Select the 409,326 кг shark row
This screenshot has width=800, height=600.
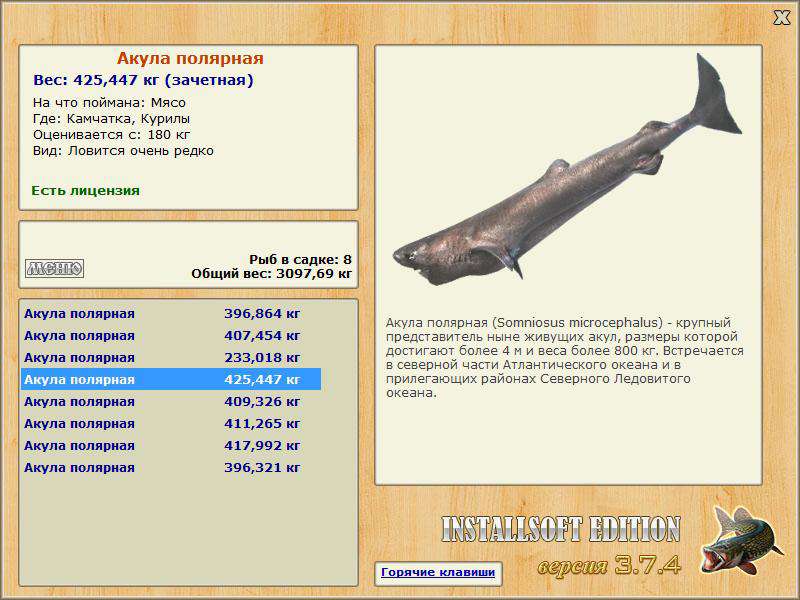171,402
